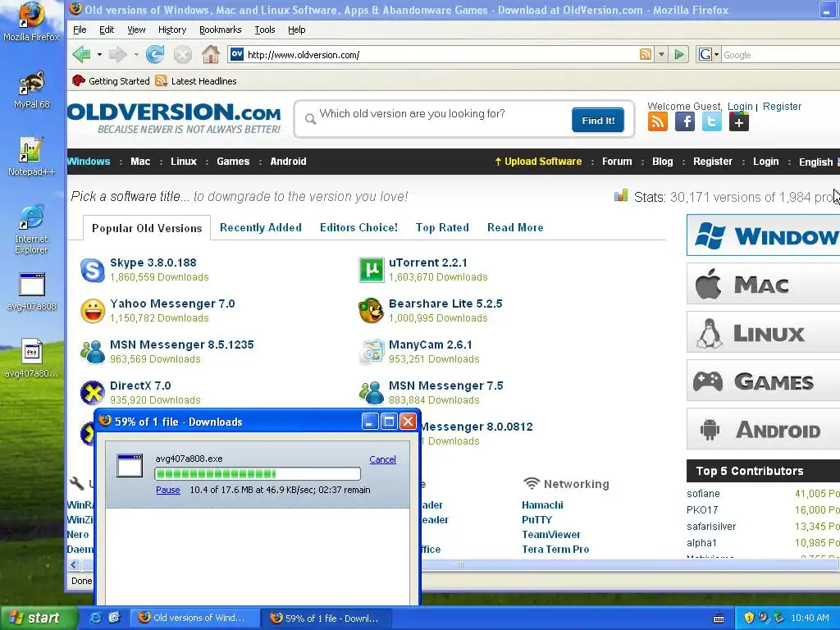Open the Getting Started bookmark
840x630 pixels.
click(x=111, y=81)
